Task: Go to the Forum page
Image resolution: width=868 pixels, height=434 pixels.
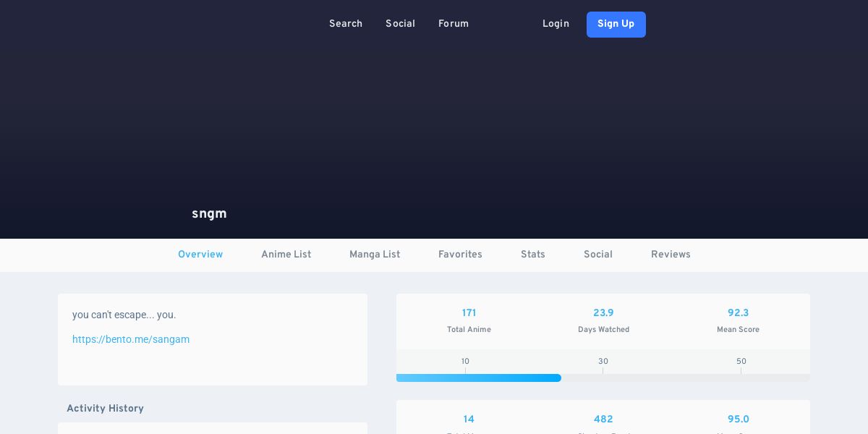Action: [x=454, y=24]
